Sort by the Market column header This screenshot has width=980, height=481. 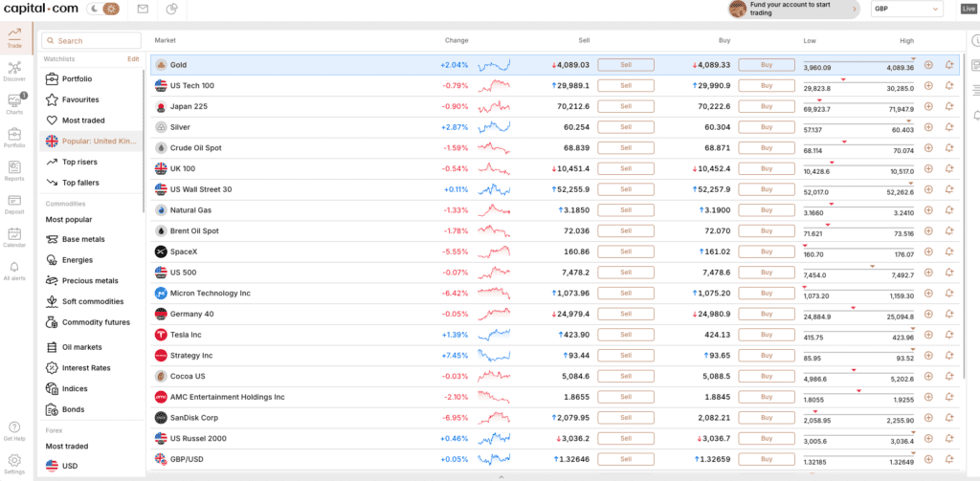tap(165, 40)
